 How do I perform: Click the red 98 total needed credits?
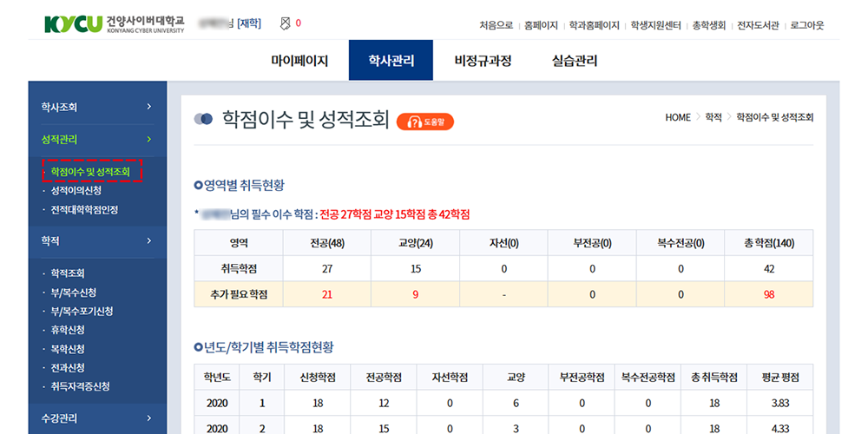click(769, 295)
